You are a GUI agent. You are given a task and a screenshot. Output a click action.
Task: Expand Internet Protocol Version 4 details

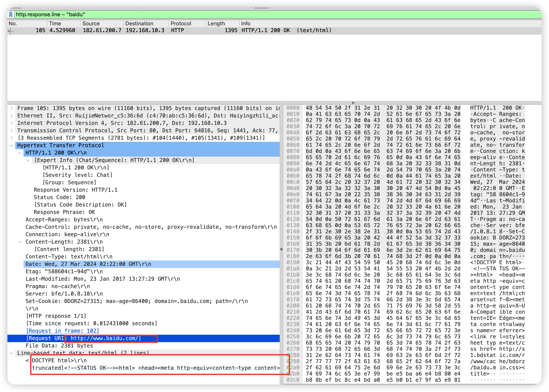click(x=12, y=123)
